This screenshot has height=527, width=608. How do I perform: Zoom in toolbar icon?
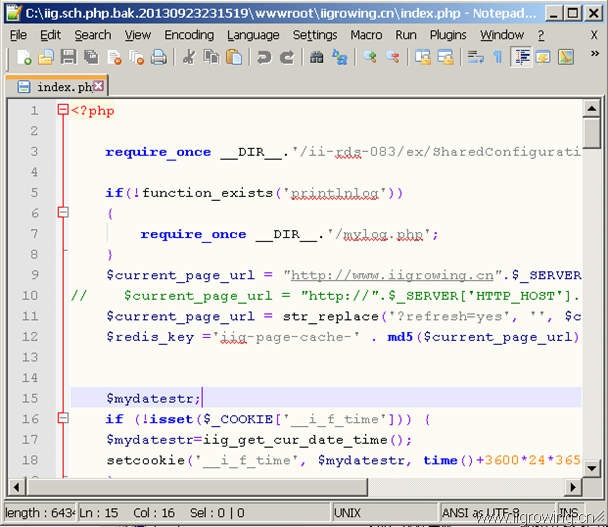tap(370, 57)
